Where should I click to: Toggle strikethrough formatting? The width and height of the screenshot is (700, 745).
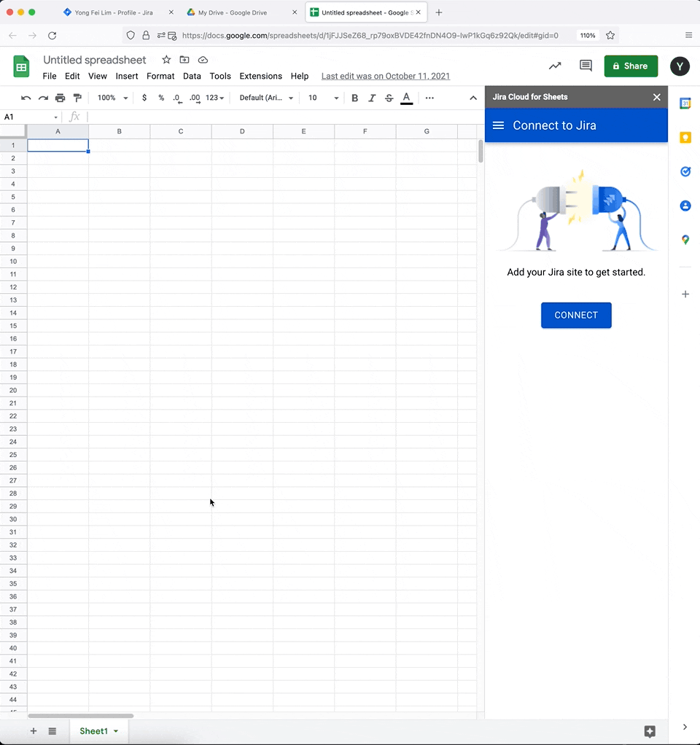pos(389,98)
